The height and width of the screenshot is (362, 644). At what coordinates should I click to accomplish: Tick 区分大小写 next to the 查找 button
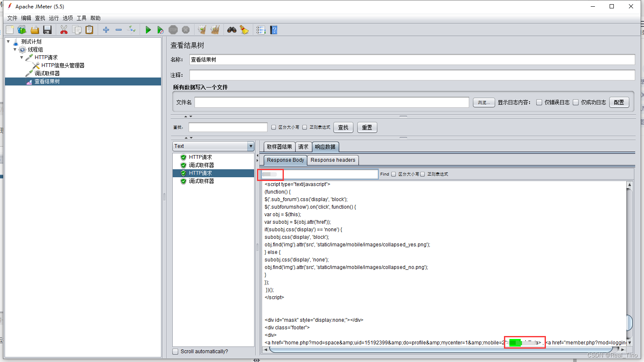(x=273, y=127)
